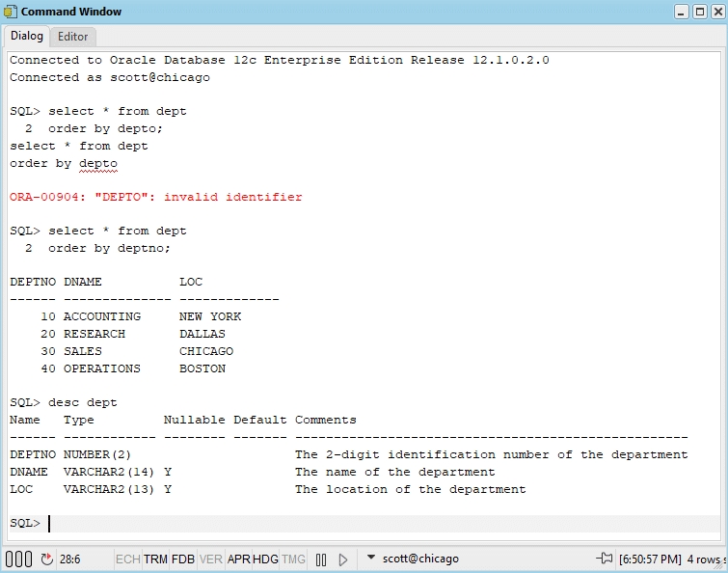Click the 28:6 cursor position indicator
The height and width of the screenshot is (573, 728).
tap(70, 559)
